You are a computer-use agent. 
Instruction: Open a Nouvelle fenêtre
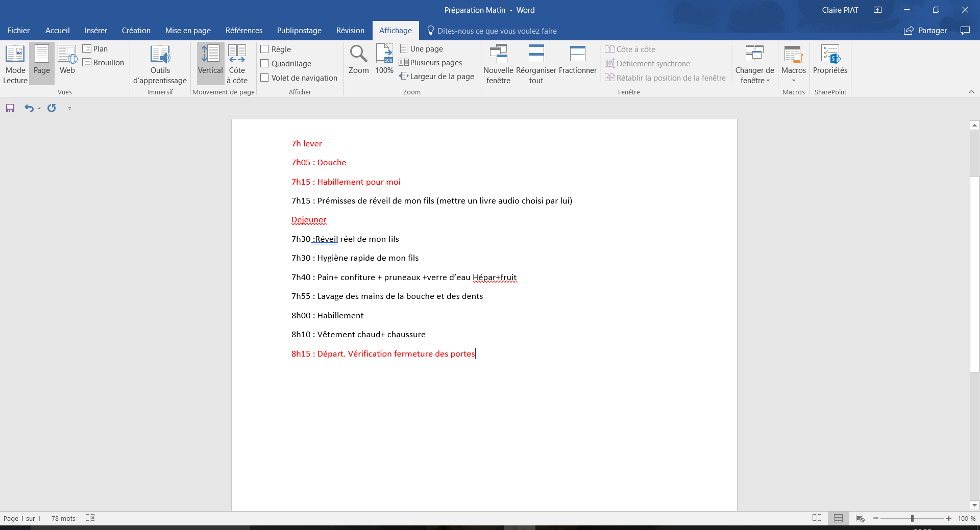[x=498, y=64]
